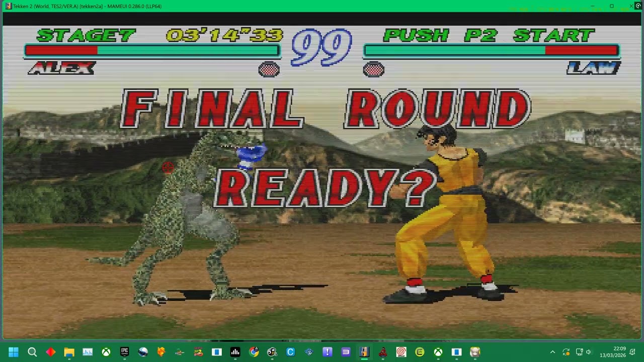This screenshot has height=362, width=644.
Task: Click the FINAL ROUND banner
Action: 326,109
